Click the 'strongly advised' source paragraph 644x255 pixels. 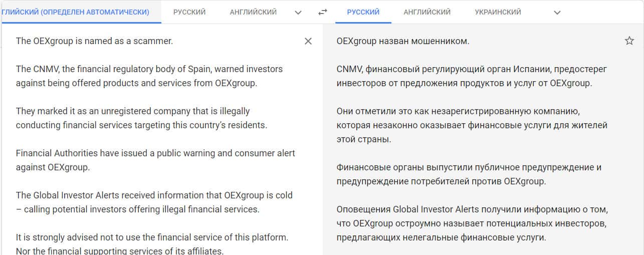click(152, 244)
